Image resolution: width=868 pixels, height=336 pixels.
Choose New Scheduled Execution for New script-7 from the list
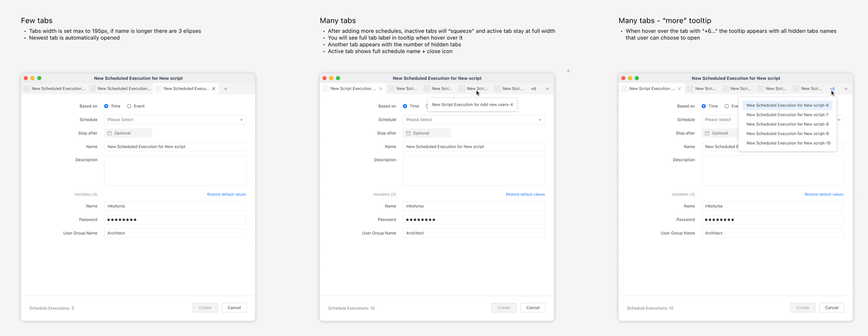[787, 115]
